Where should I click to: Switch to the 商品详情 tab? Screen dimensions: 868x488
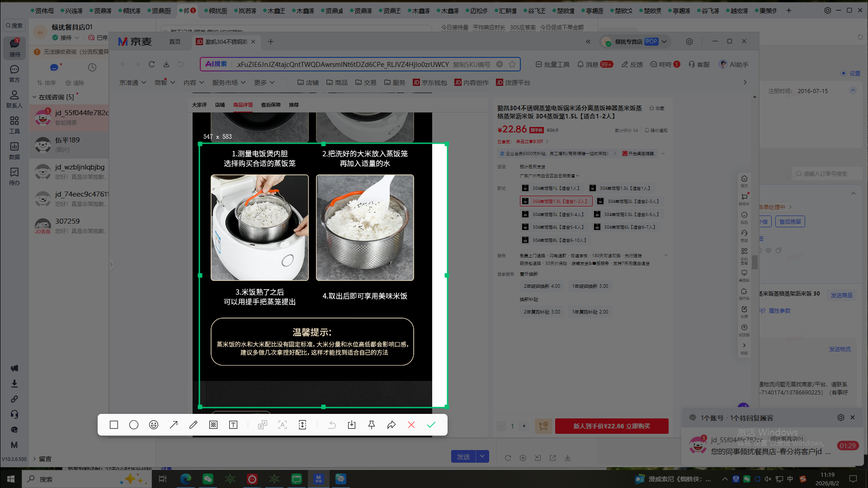[x=243, y=105]
